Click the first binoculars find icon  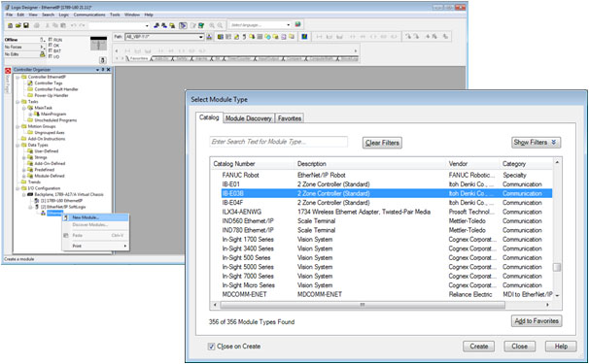[157, 25]
